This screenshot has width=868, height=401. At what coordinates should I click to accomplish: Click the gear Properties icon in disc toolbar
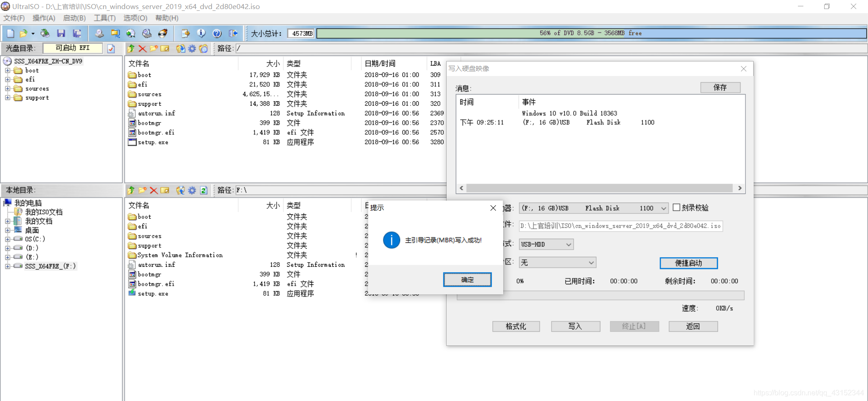click(x=192, y=48)
